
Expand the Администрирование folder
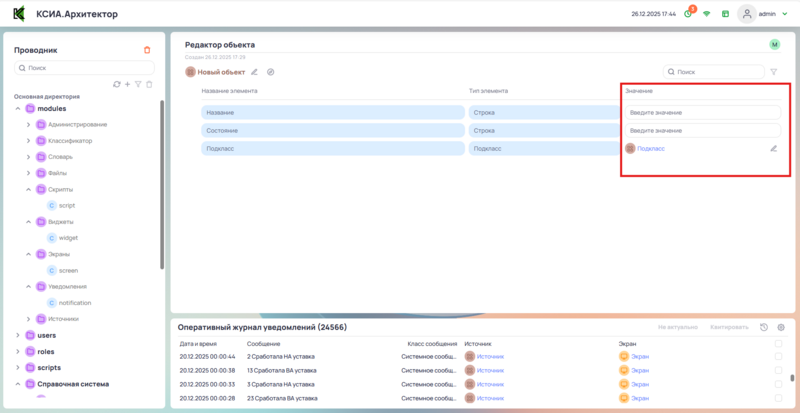coord(28,125)
